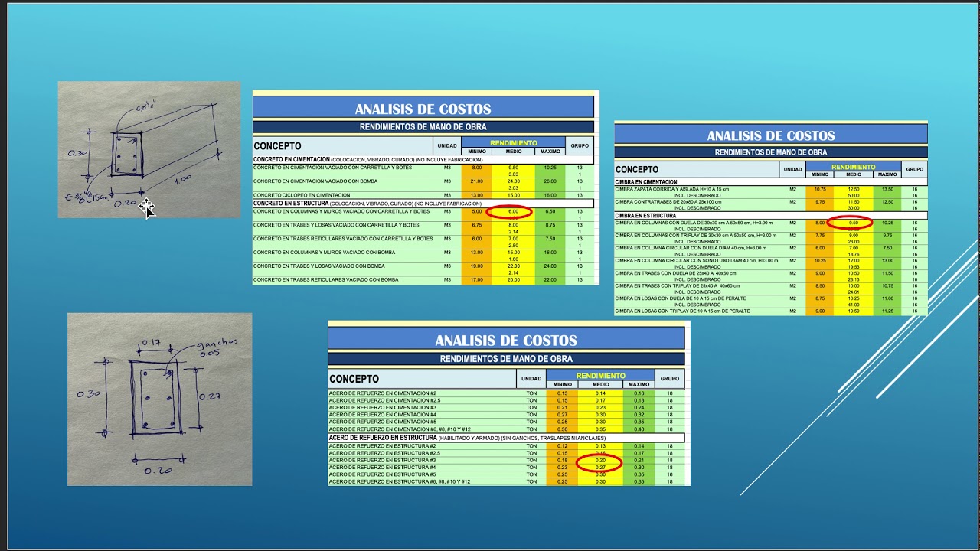Click circled value 9.50 in cimbra table
Screen dimensions: 980x551
coord(853,223)
